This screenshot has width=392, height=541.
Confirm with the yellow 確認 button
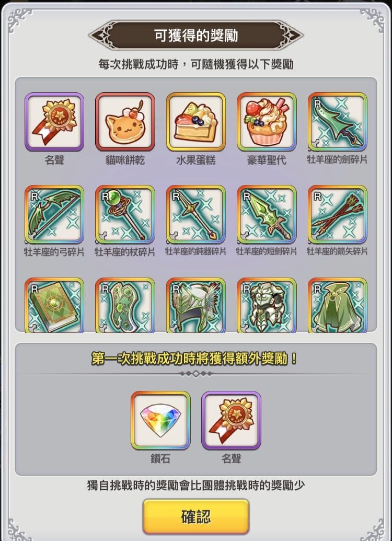[196, 516]
